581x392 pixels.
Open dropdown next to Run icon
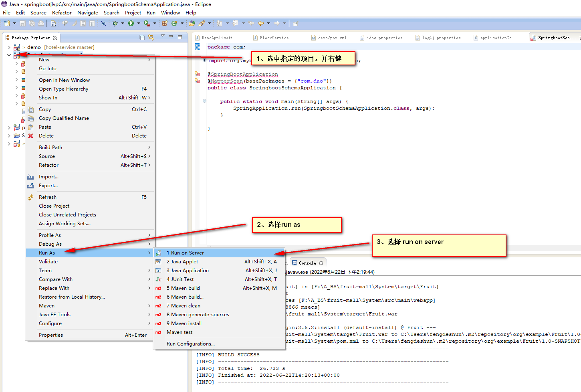point(139,23)
